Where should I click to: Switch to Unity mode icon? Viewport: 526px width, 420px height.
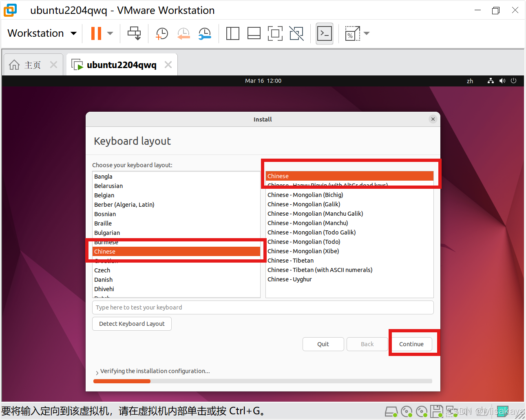(x=296, y=33)
